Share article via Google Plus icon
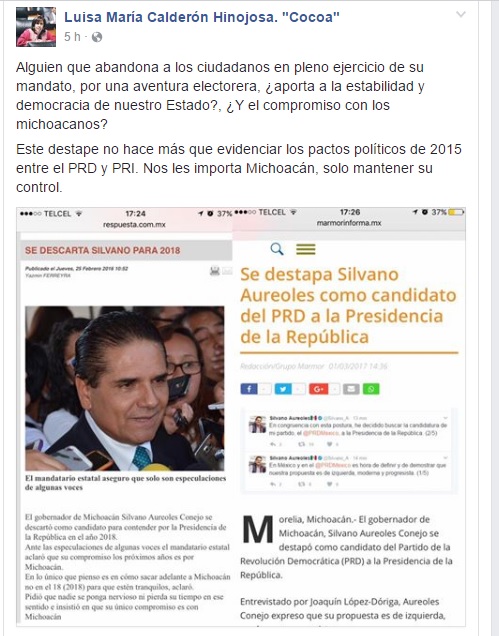The image size is (499, 636). [318, 389]
